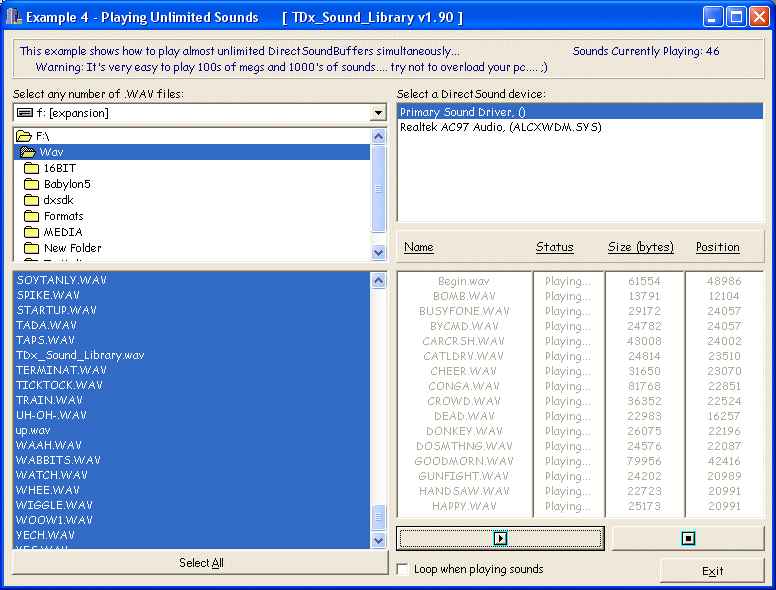Select Realtek AC97 Audio device

pos(581,127)
